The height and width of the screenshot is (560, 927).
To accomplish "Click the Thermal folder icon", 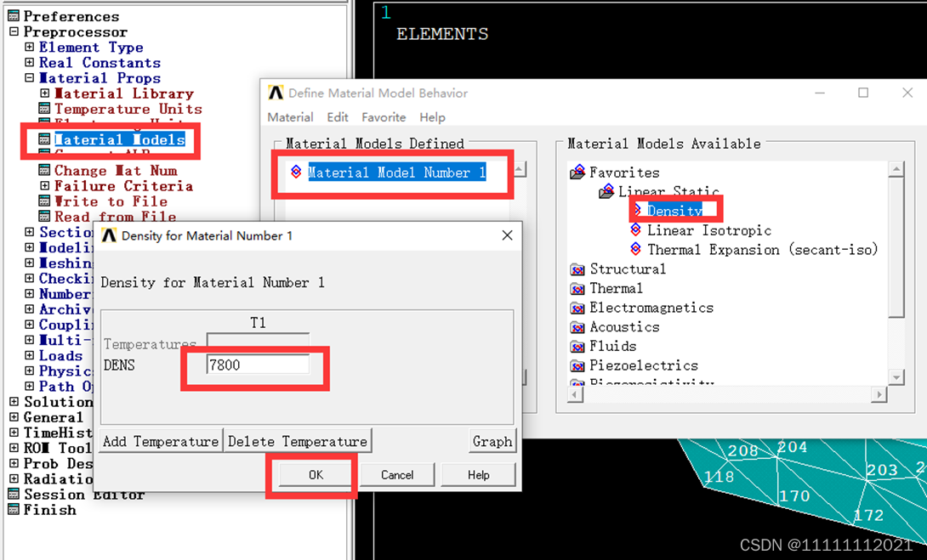I will 577,289.
